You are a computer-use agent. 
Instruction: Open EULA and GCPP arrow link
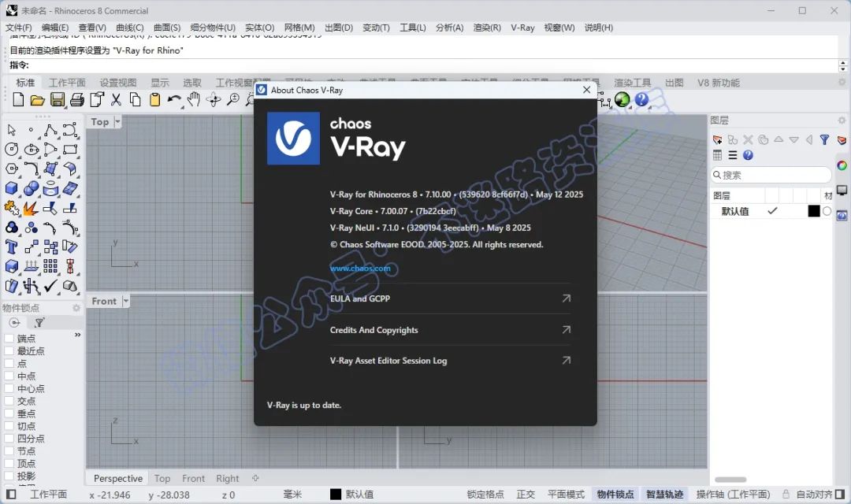tap(566, 298)
